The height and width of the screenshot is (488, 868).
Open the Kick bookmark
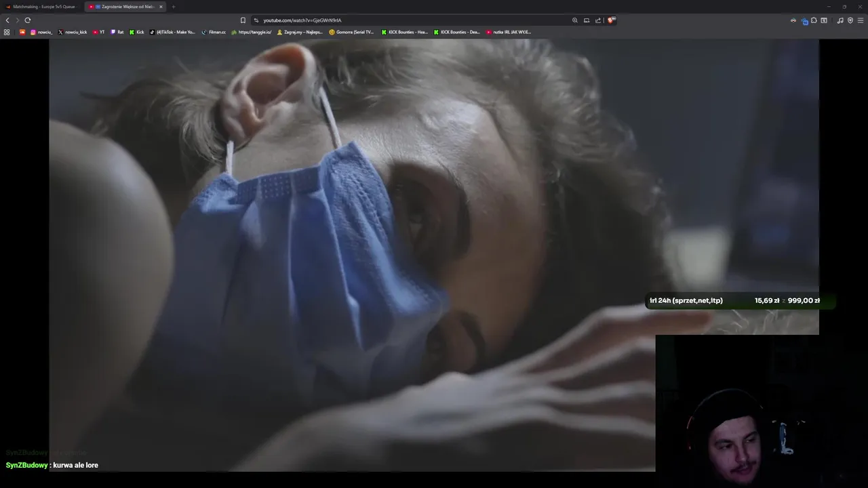137,32
